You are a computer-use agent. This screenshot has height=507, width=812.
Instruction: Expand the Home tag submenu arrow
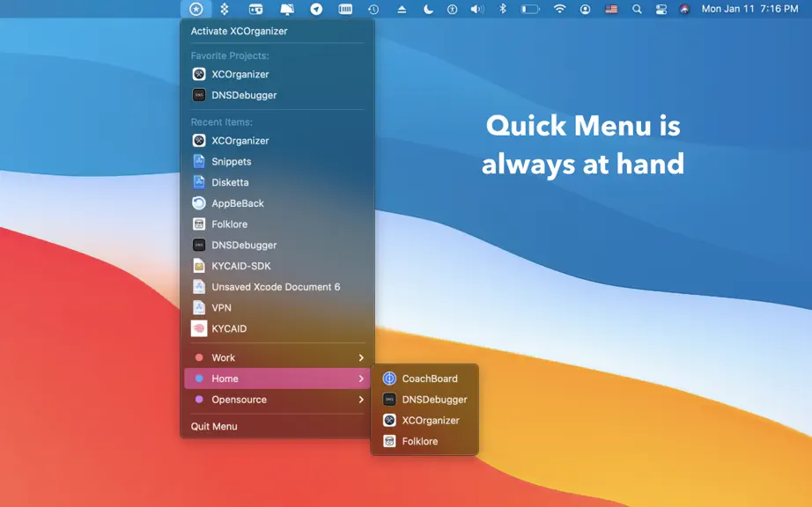[361, 378]
